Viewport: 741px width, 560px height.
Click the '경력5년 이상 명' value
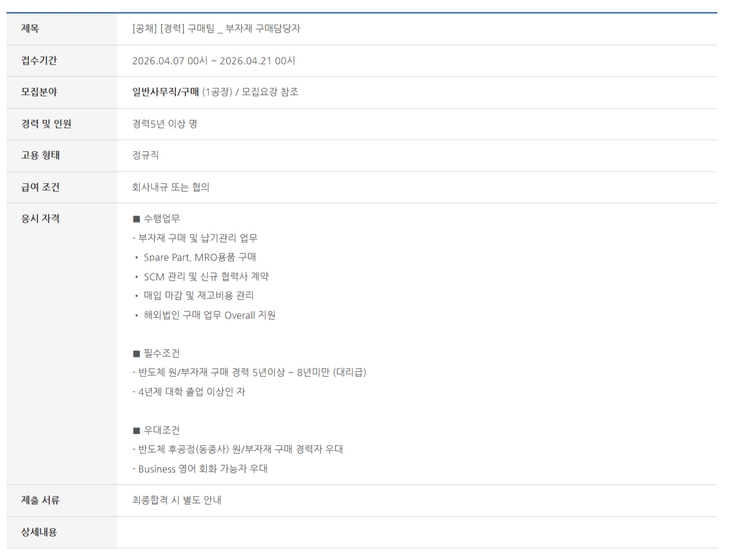165,124
